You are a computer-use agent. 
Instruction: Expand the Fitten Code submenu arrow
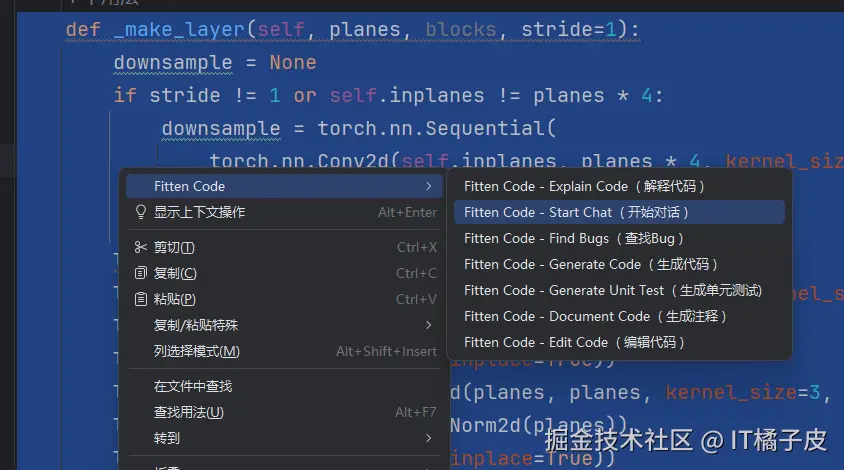click(x=428, y=186)
